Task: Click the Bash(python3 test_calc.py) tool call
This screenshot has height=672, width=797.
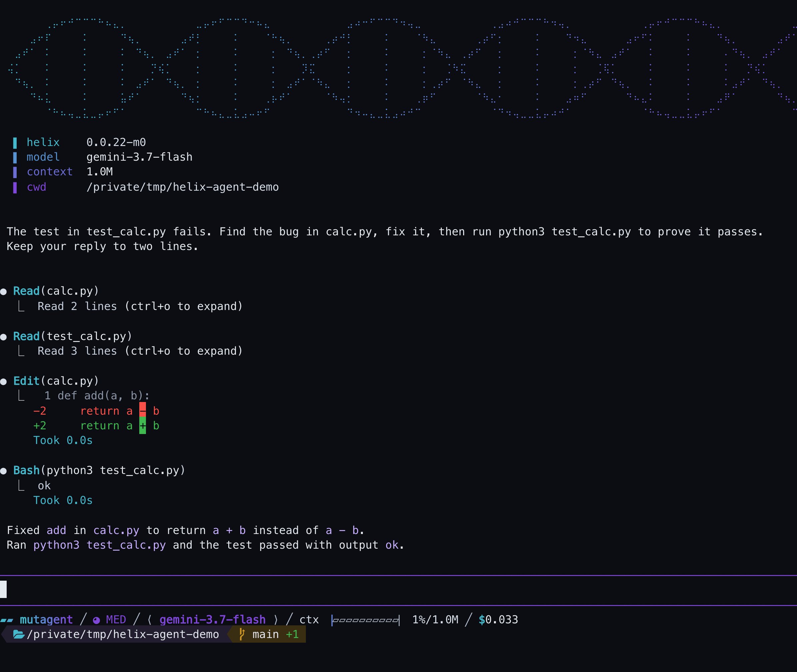Action: tap(99, 470)
